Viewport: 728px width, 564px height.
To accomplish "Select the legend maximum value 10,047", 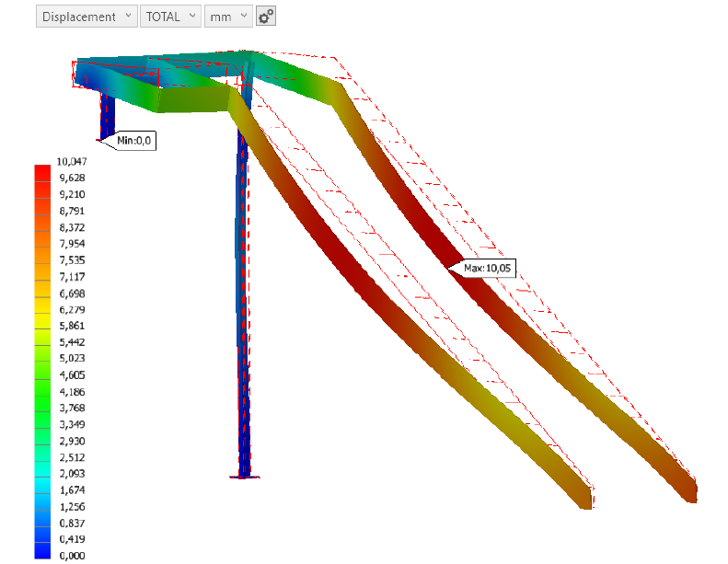I will point(72,162).
